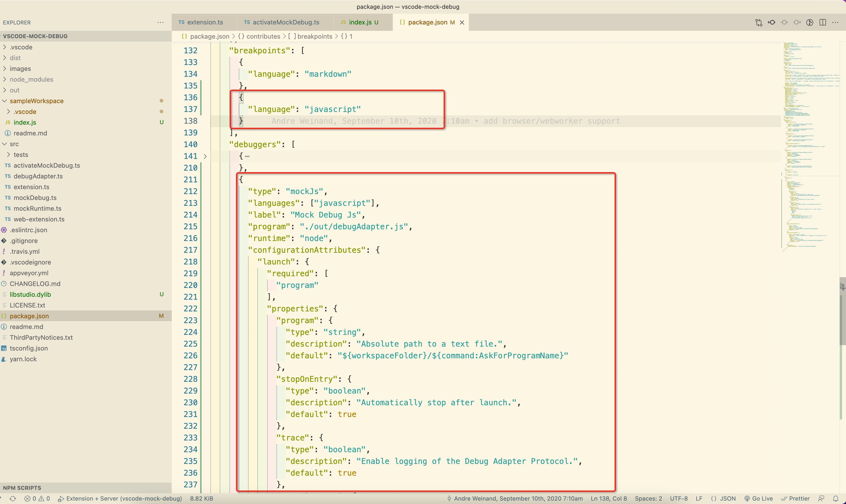The image size is (846, 504).
Task: Toggle the source control icon in sidebar
Action: (810, 22)
